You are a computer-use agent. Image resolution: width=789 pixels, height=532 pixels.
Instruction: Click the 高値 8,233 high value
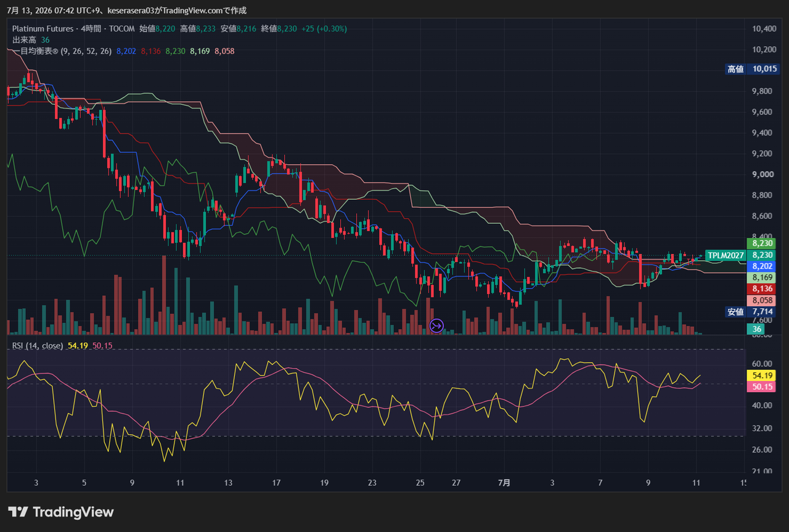click(x=197, y=28)
